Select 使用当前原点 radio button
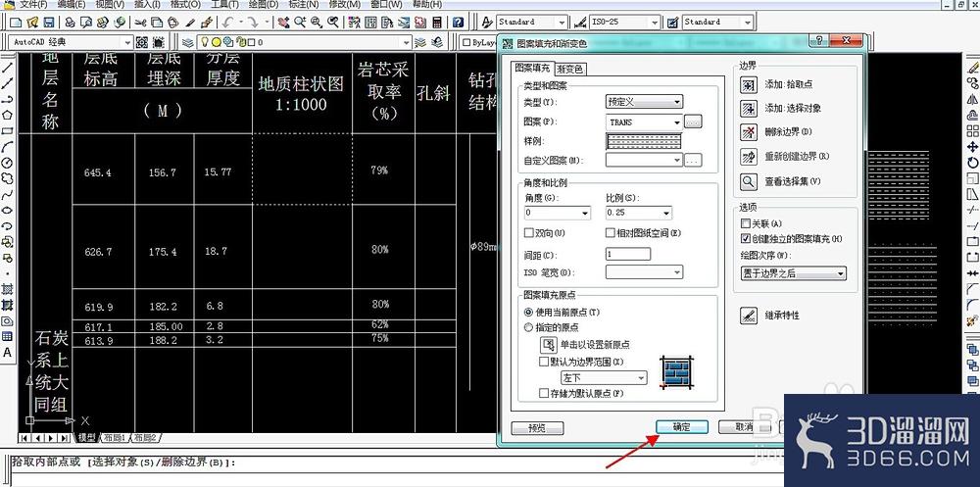Image resolution: width=980 pixels, height=487 pixels. click(x=529, y=312)
